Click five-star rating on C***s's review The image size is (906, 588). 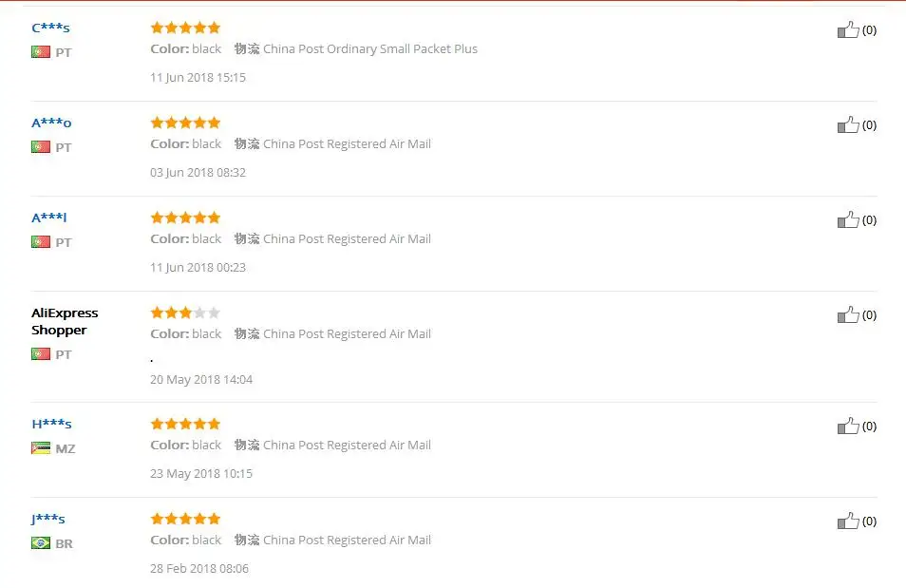185,28
